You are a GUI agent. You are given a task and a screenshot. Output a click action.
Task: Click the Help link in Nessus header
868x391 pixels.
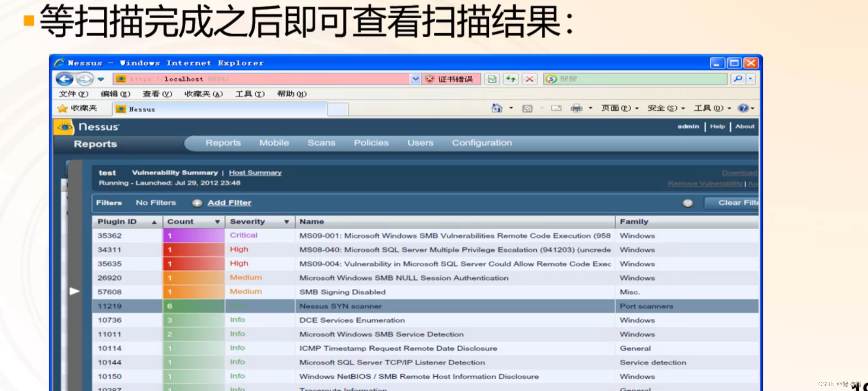point(717,126)
